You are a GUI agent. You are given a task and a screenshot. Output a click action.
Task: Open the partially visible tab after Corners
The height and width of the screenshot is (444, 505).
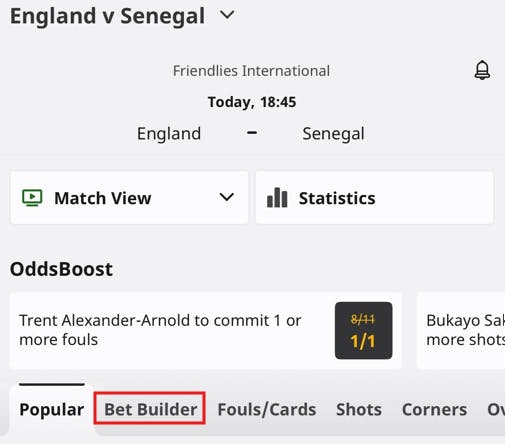(x=496, y=409)
